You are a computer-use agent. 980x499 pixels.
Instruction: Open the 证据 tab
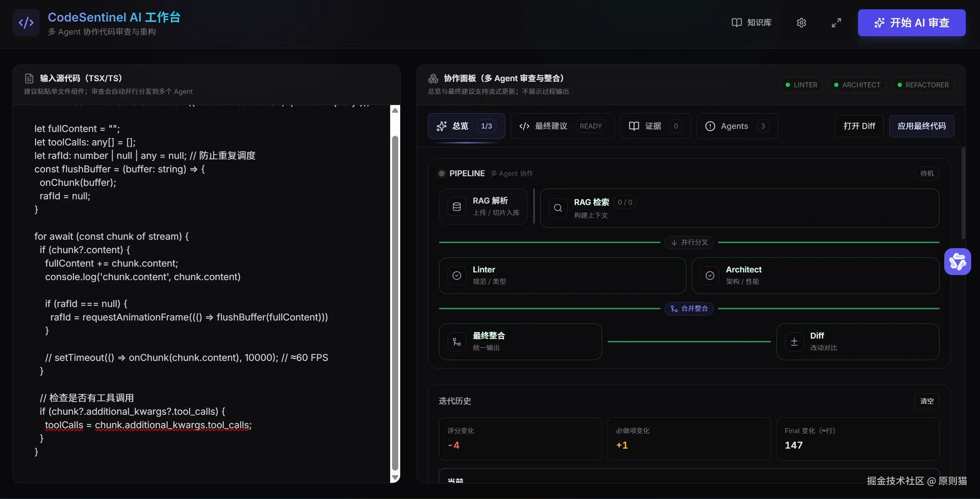pyautogui.click(x=655, y=126)
